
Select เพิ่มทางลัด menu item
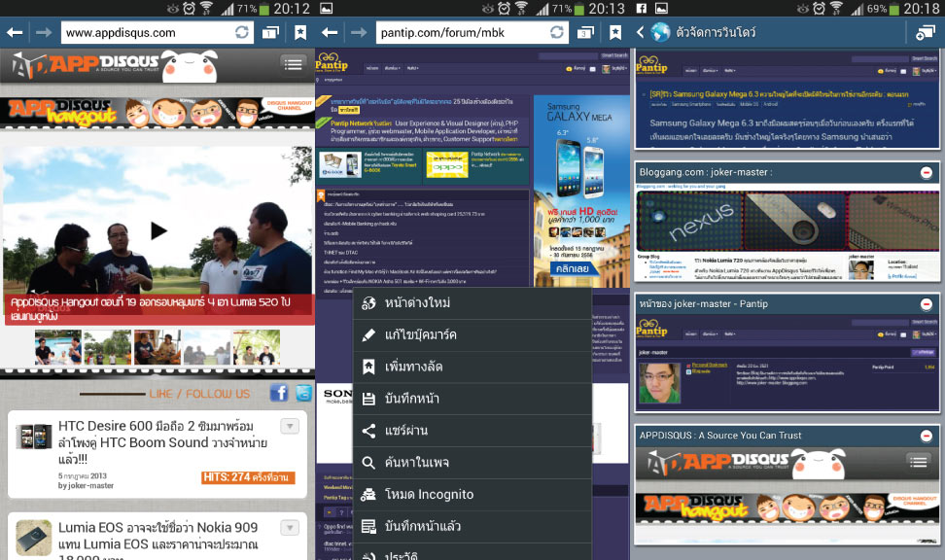472,367
